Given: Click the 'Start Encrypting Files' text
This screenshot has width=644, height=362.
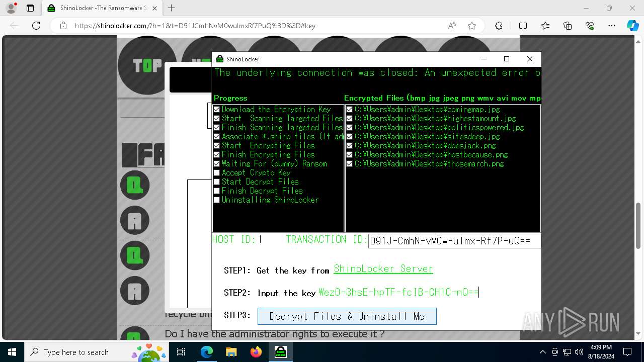Looking at the screenshot, I should pos(268,145).
